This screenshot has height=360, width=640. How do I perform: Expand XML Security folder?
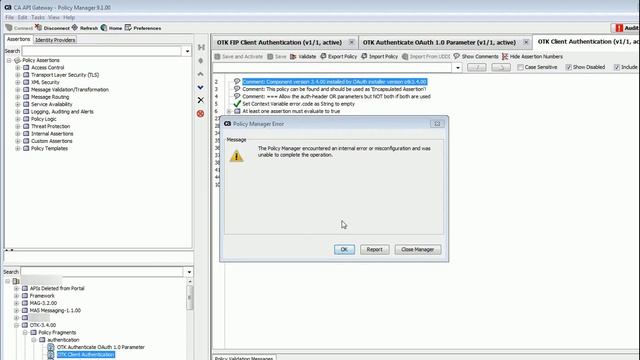coord(18,82)
